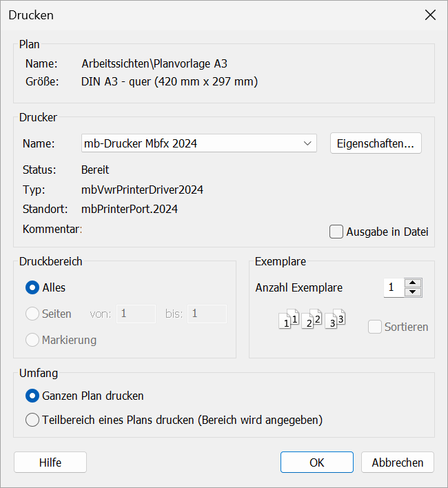The height and width of the screenshot is (488, 448).
Task: Select Ganzen Plan drucken option
Action: [x=32, y=396]
